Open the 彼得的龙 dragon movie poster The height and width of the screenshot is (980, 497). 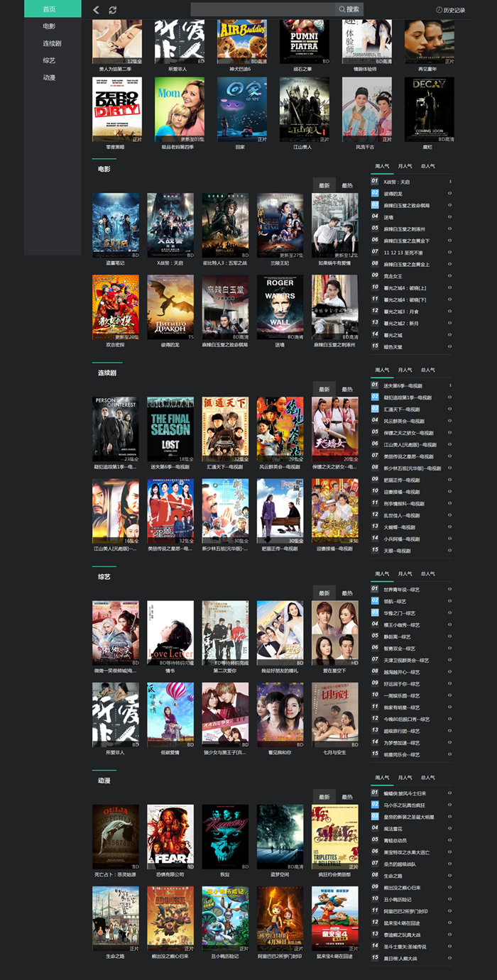pos(170,307)
